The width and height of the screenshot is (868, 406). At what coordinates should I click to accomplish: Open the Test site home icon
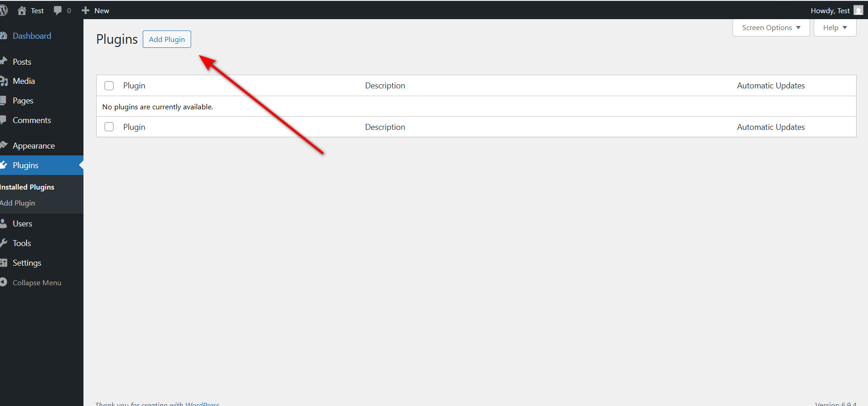[22, 10]
